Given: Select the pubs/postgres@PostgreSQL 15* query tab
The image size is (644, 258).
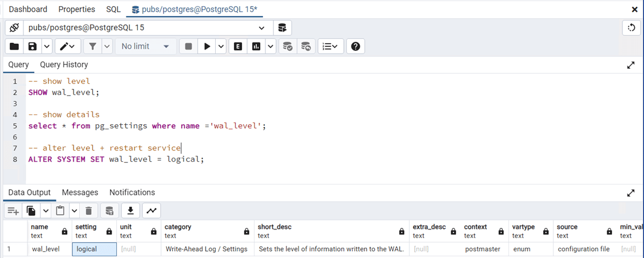Looking at the screenshot, I should [195, 9].
